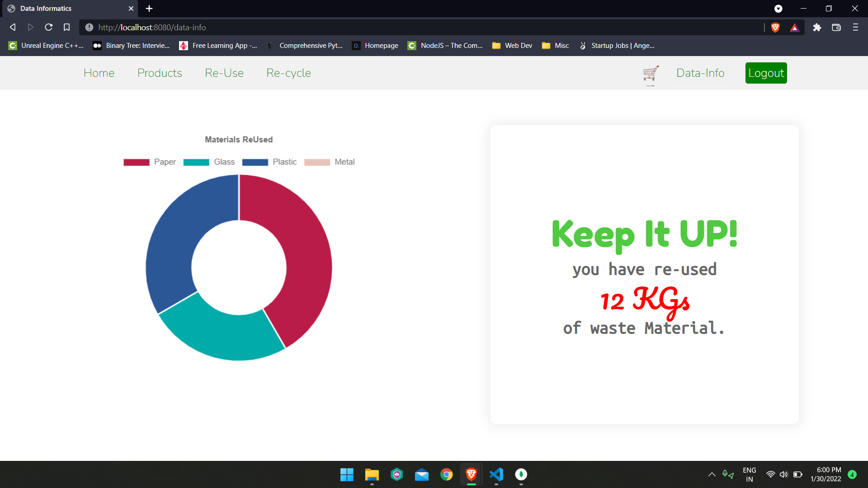The height and width of the screenshot is (488, 868).
Task: Open the browser hamburger menu
Action: click(855, 28)
